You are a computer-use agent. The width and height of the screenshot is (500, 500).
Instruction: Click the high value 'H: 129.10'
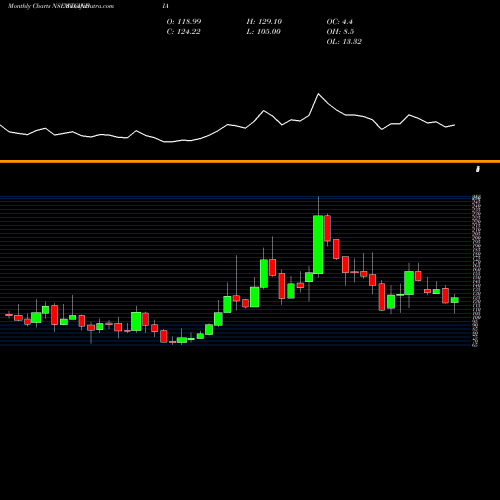264,22
